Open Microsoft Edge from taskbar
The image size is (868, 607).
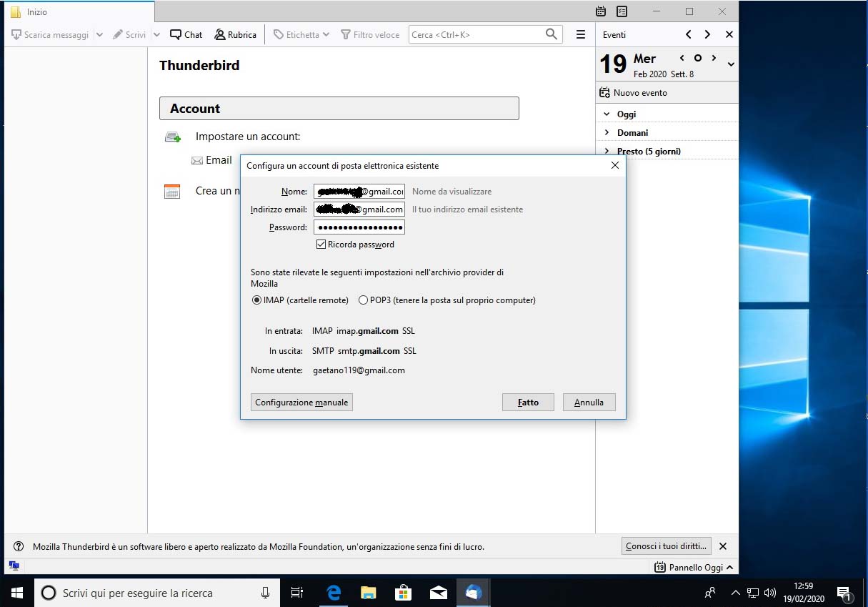(x=334, y=593)
